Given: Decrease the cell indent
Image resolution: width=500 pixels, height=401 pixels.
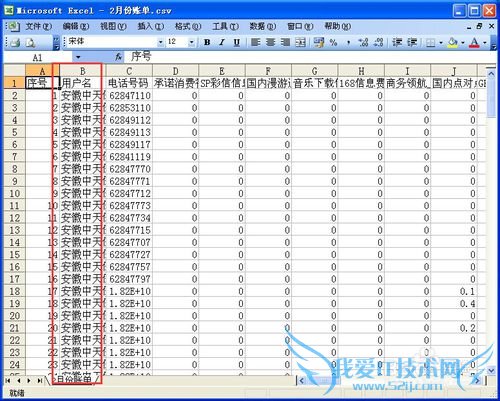Looking at the screenshot, I should (397, 42).
